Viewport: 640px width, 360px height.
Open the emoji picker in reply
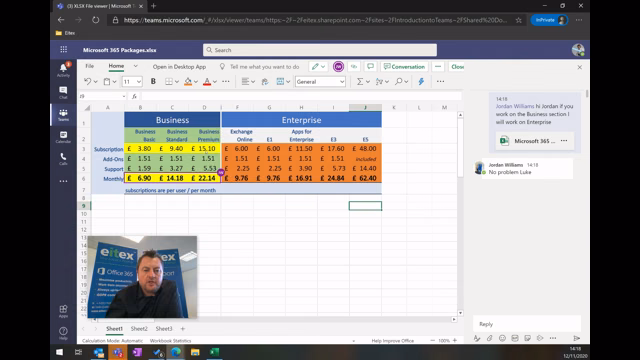click(x=502, y=338)
